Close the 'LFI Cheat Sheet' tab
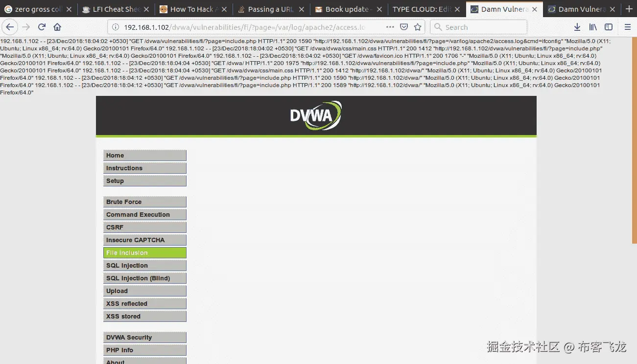The image size is (637, 364). [x=147, y=9]
